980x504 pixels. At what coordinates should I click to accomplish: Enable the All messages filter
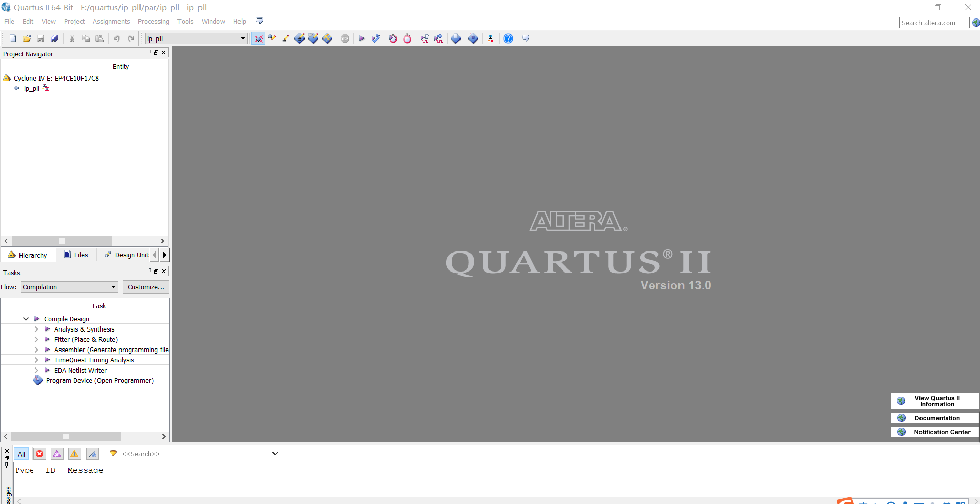[21, 454]
